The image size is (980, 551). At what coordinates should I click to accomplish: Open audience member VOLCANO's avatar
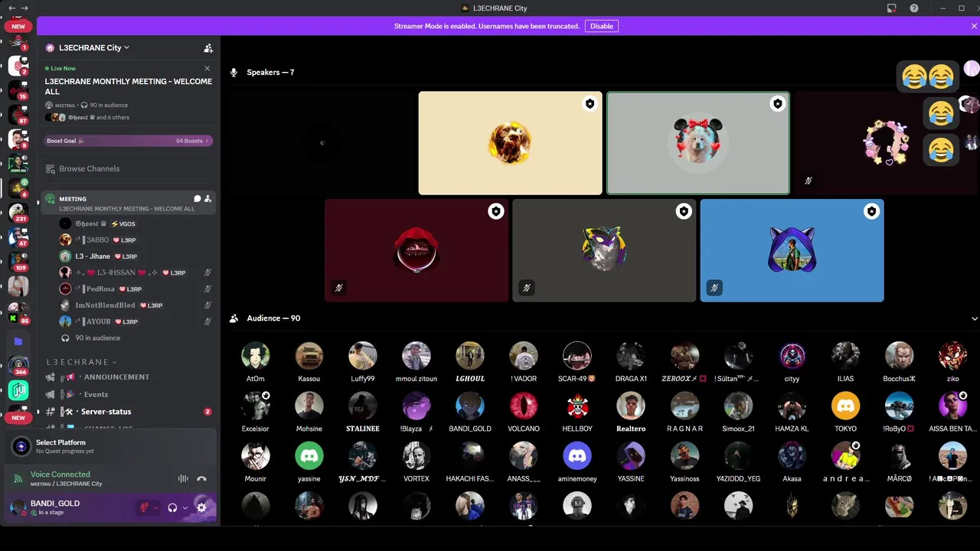tap(524, 406)
